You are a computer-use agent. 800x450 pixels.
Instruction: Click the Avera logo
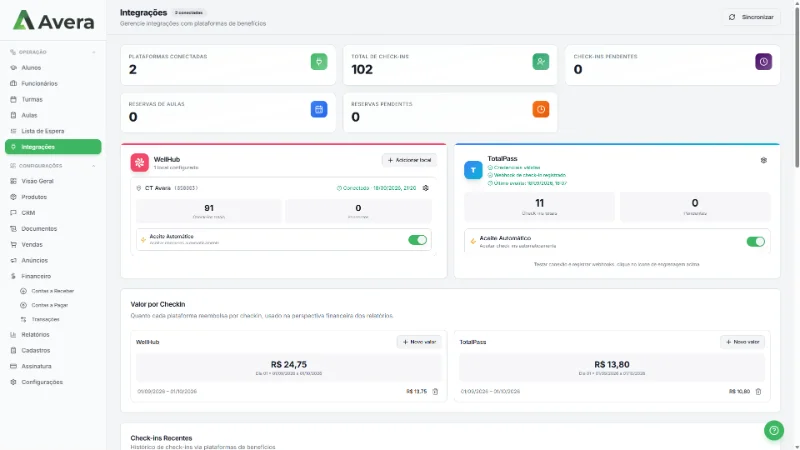click(53, 21)
